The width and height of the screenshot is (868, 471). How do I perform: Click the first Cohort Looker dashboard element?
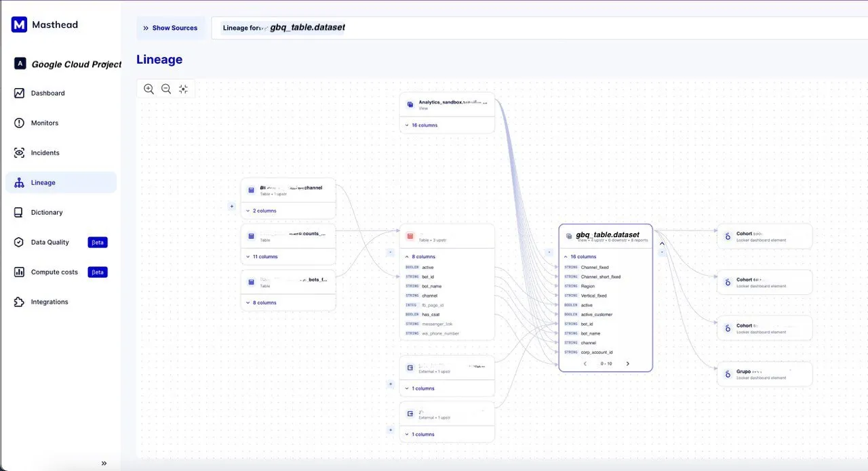click(764, 237)
